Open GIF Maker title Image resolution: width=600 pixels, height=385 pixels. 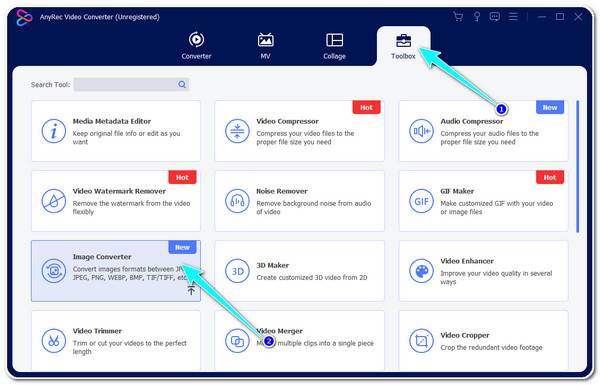pos(457,191)
